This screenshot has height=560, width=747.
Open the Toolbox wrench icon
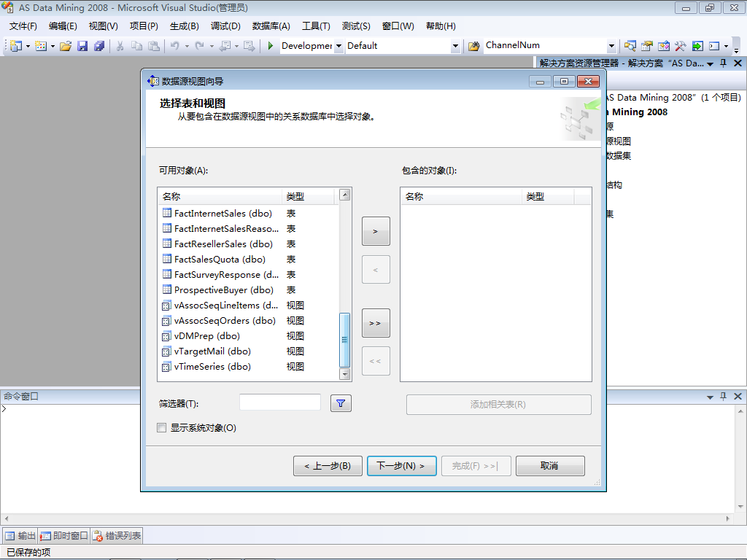tap(681, 46)
